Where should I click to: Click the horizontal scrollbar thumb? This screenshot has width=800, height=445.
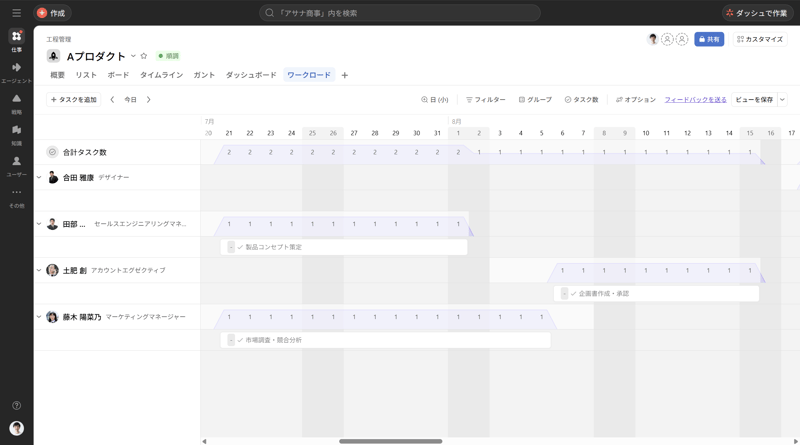pos(391,441)
